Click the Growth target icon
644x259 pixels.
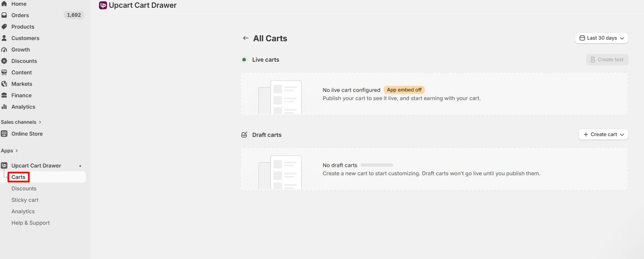tap(4, 49)
